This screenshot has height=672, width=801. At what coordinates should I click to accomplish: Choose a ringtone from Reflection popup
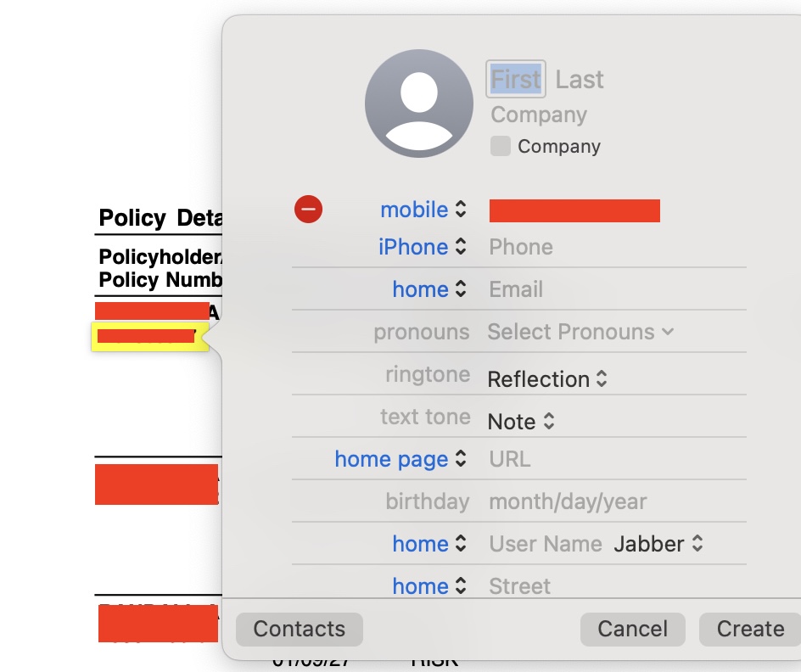click(x=547, y=379)
